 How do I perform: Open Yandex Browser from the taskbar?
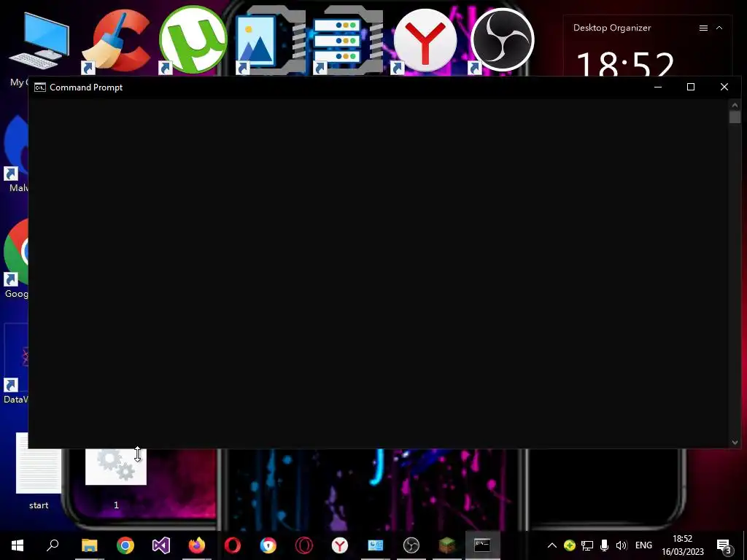(x=340, y=545)
